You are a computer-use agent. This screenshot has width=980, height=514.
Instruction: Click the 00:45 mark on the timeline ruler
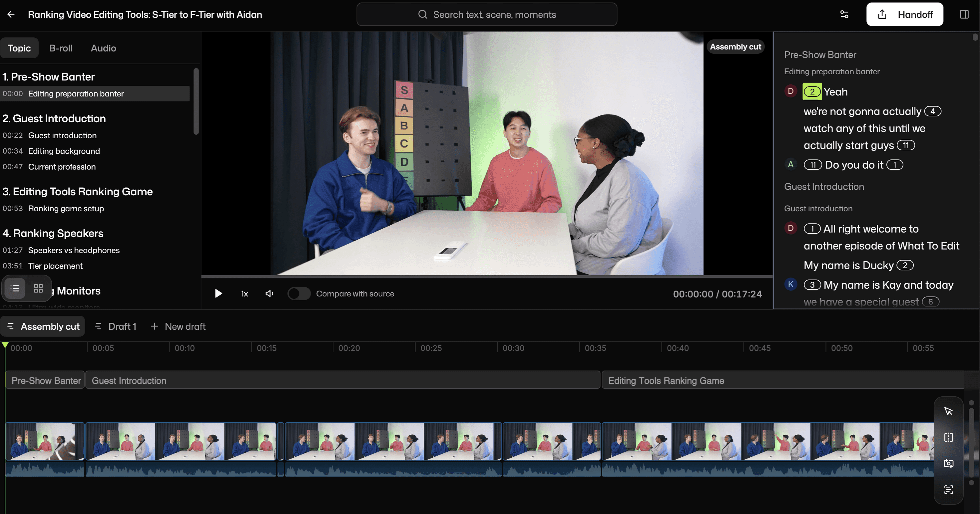pos(760,348)
